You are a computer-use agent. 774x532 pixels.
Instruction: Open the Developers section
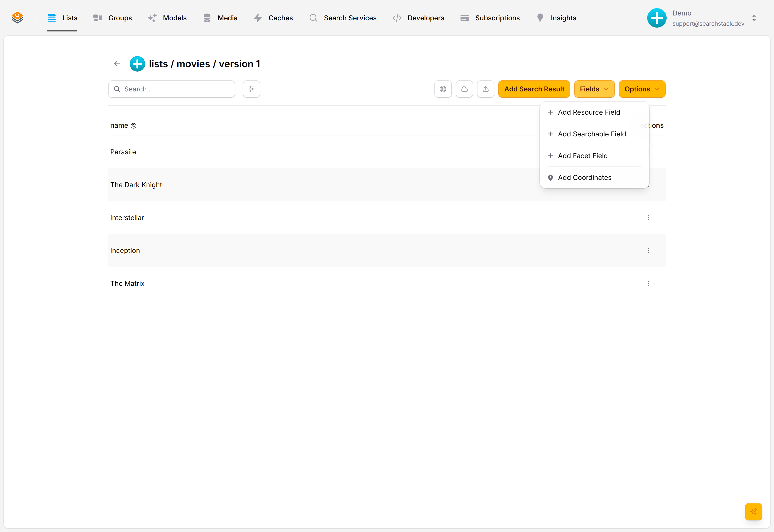[418, 18]
